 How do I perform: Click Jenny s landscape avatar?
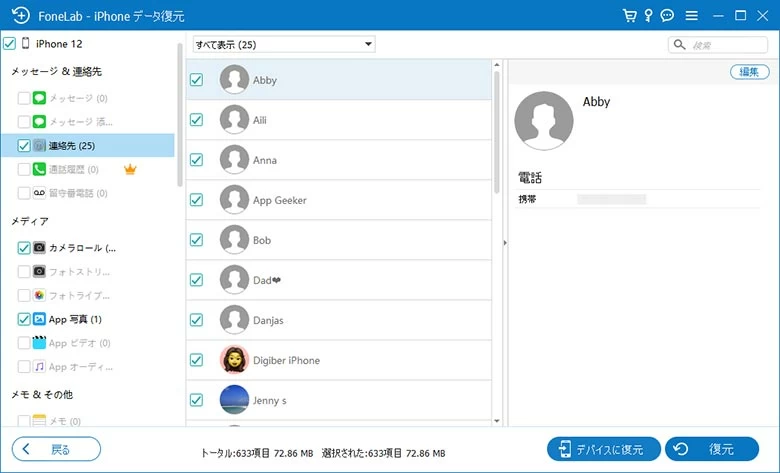234,400
